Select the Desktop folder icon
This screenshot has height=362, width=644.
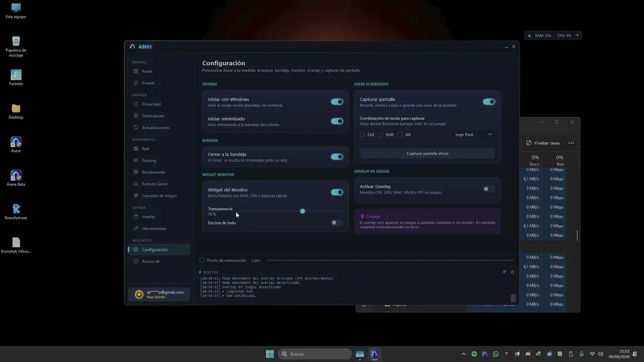16,111
